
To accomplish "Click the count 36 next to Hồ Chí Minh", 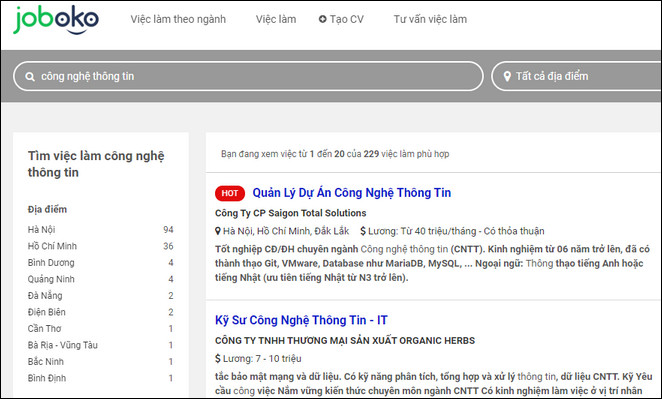I will [168, 246].
